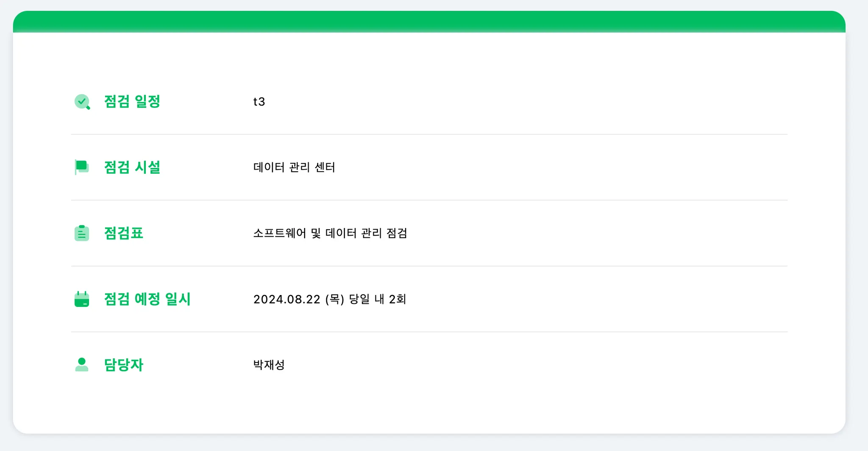The image size is (868, 451).
Task: Click the empty area right of t3
Action: coord(509,102)
